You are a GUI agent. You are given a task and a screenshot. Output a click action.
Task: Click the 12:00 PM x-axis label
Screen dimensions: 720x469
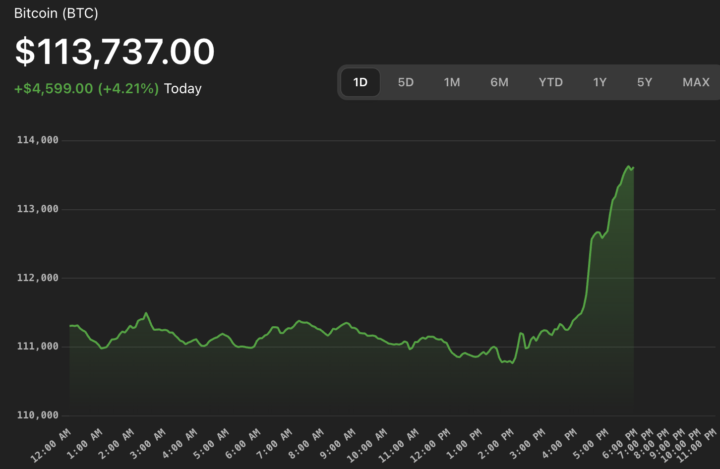tap(431, 445)
